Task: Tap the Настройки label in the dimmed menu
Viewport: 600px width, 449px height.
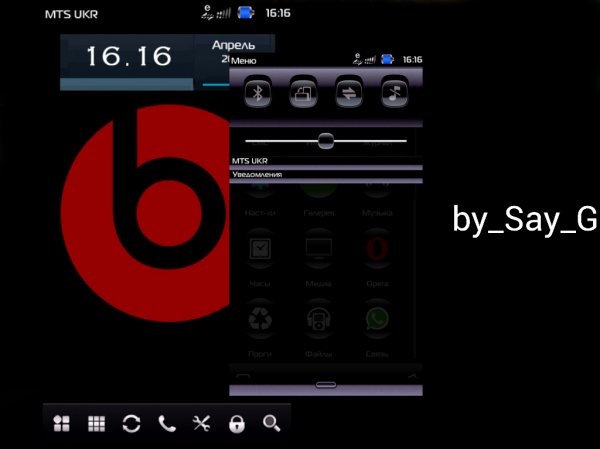Action: [x=260, y=213]
